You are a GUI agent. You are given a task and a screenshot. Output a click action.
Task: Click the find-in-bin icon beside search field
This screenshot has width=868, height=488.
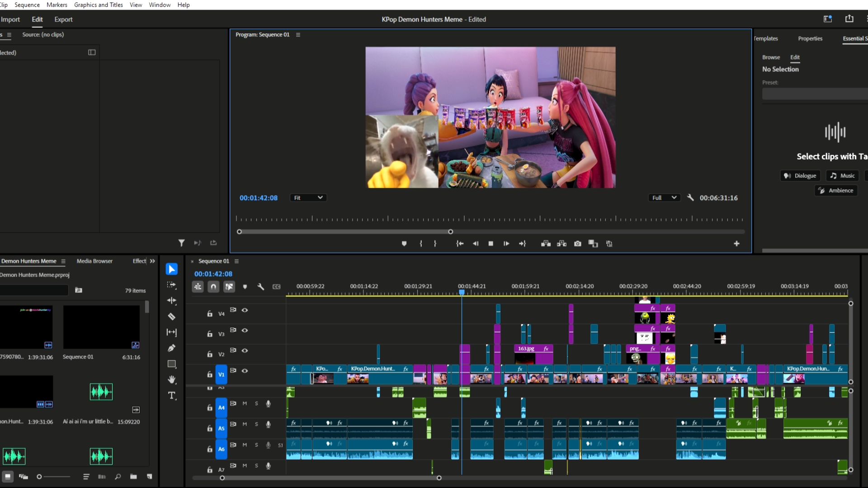(79, 290)
